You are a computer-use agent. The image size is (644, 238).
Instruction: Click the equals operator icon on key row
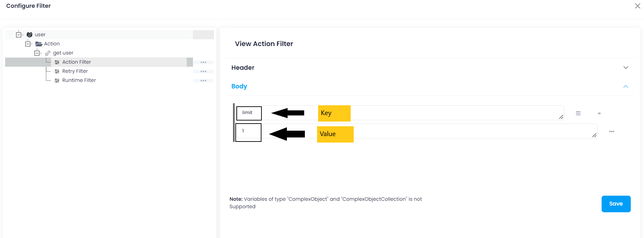click(x=599, y=113)
